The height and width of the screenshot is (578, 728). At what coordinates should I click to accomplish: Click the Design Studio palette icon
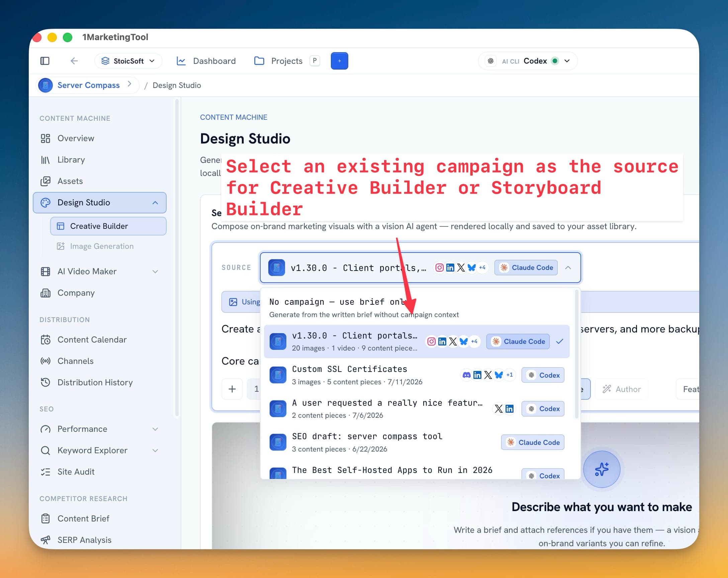[45, 203]
